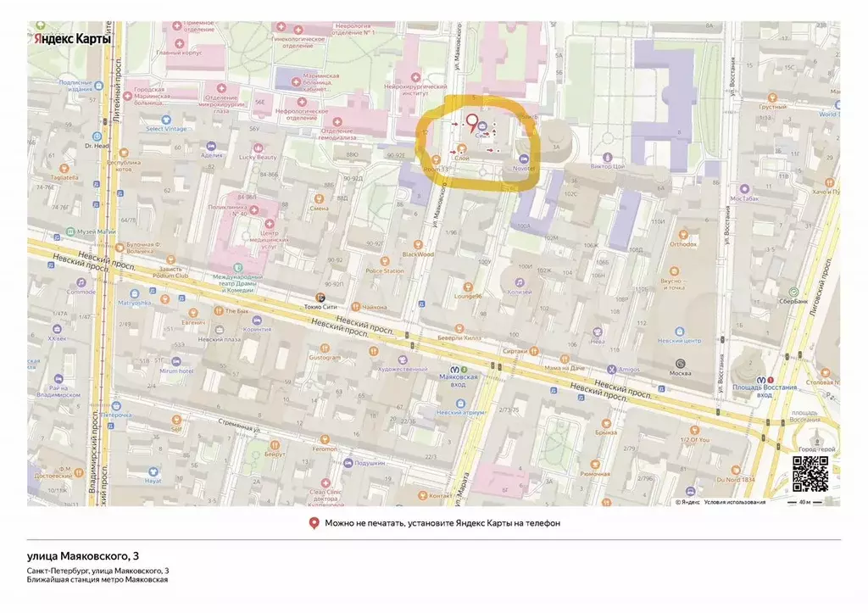Click the Евгенич place label
Image resolution: width=868 pixels, height=613 pixels.
click(x=193, y=322)
